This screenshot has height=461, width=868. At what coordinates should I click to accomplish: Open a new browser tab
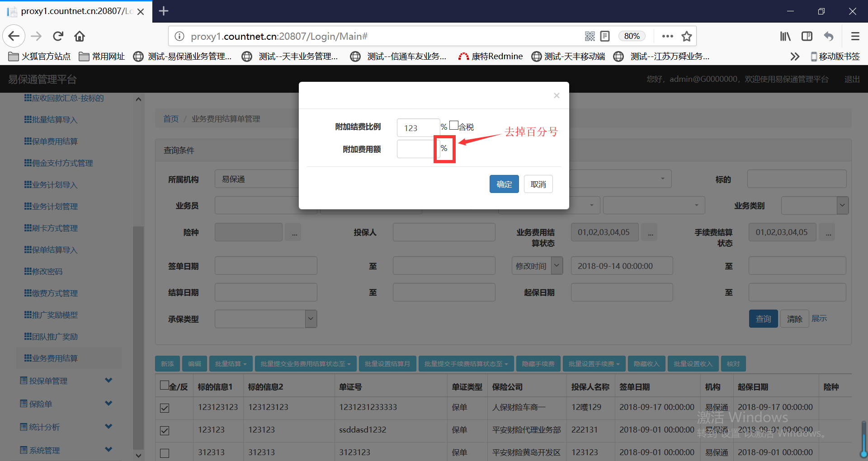pyautogui.click(x=164, y=11)
